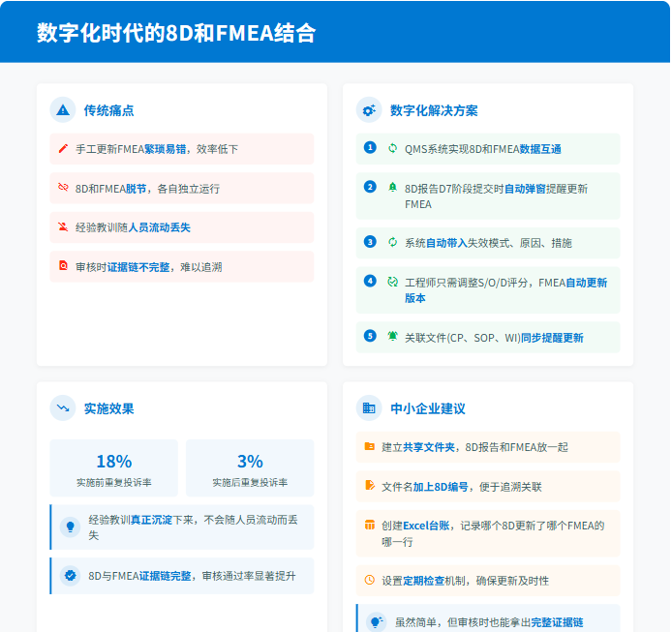Viewport: 672px width, 632px height.
Task: Click the broken link icon for 8D和FMEA脱节
Action: [63, 188]
